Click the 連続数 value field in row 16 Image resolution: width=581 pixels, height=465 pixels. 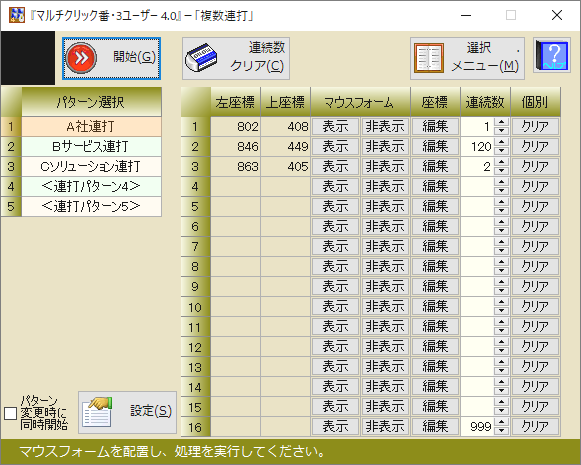pos(478,426)
